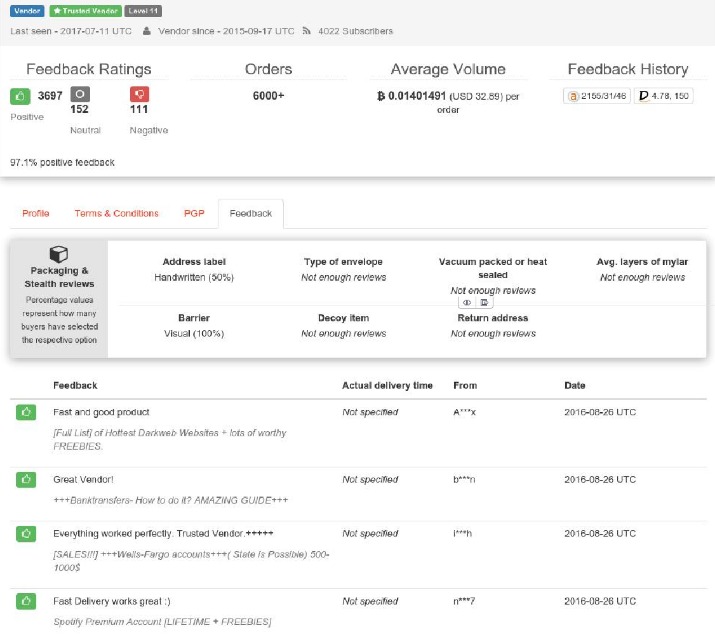Click the buyer name b***n
Screen dimensions: 715x635
pyautogui.click(x=464, y=480)
